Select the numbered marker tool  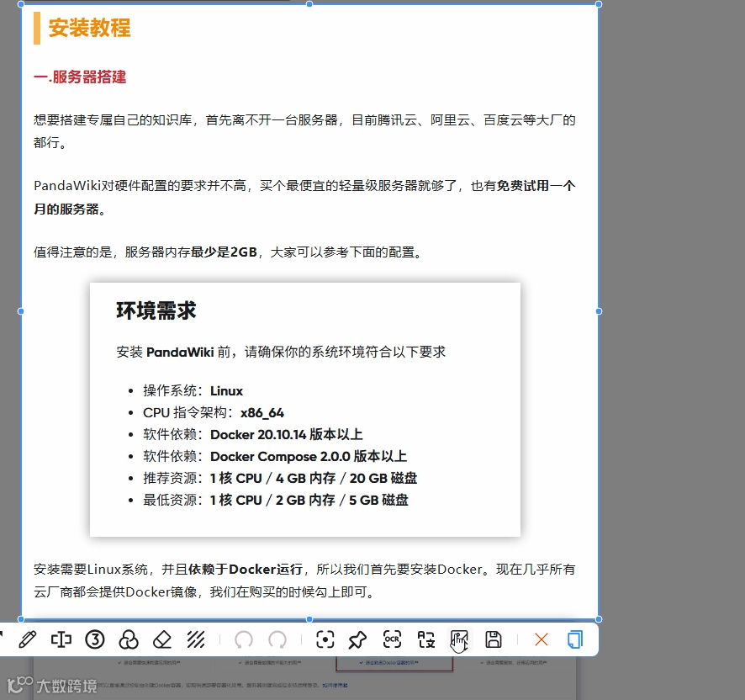[x=94, y=639]
